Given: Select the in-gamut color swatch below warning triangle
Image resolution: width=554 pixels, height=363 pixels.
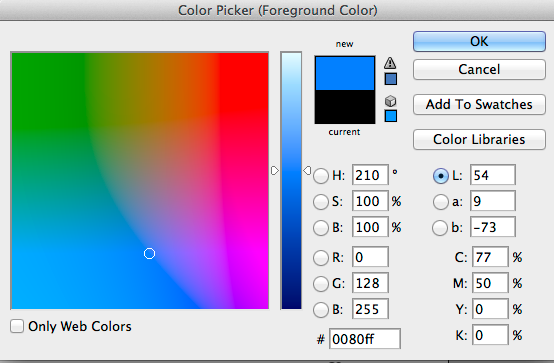Looking at the screenshot, I should tap(390, 79).
